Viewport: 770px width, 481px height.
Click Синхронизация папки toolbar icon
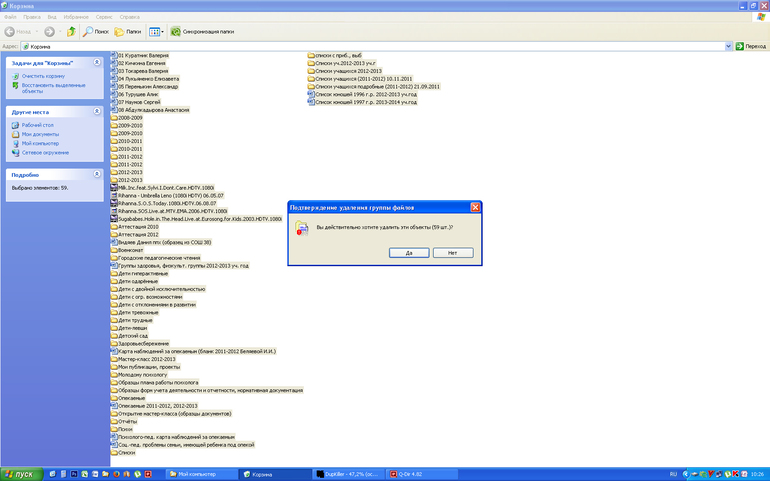(203, 32)
